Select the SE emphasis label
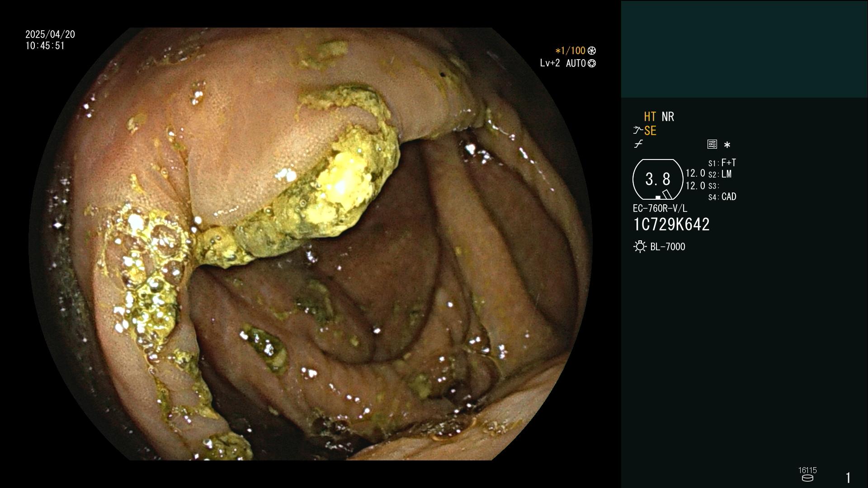 point(650,131)
